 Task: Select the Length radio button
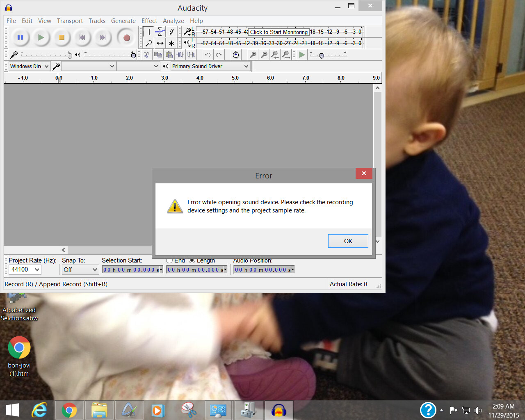click(x=192, y=260)
